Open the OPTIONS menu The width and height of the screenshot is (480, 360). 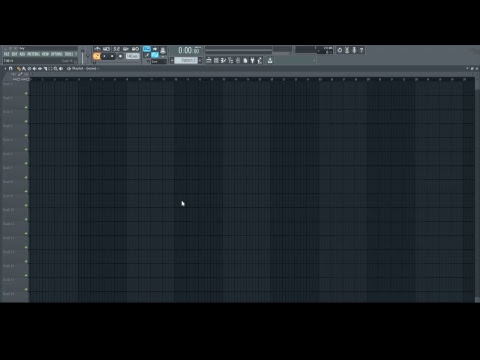(57, 54)
